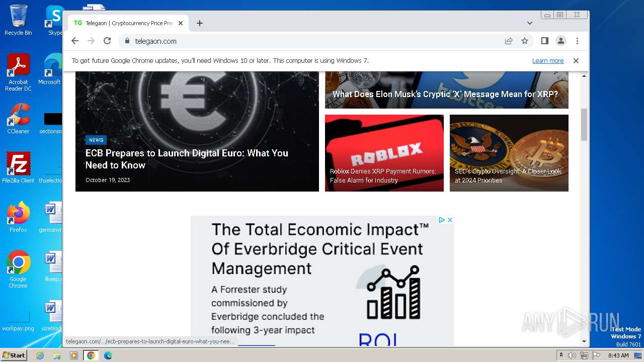
Task: Click the Action Center flag icon
Action: pos(596,355)
